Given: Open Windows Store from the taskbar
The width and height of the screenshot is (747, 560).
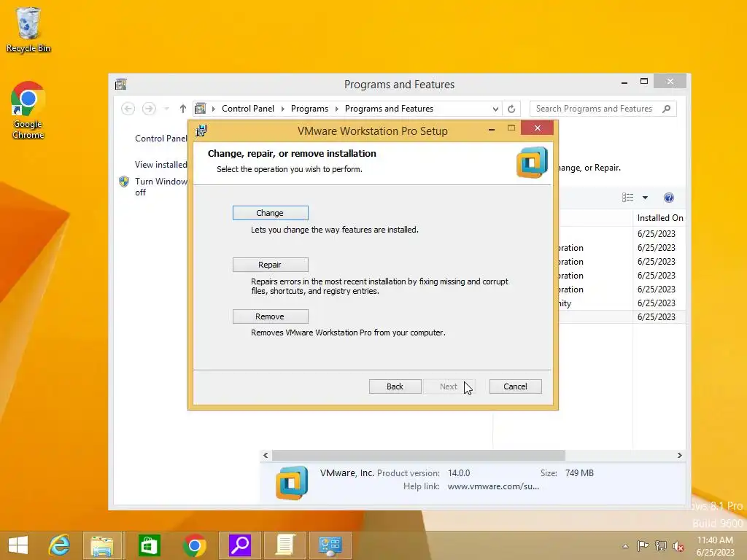Looking at the screenshot, I should pyautogui.click(x=149, y=545).
